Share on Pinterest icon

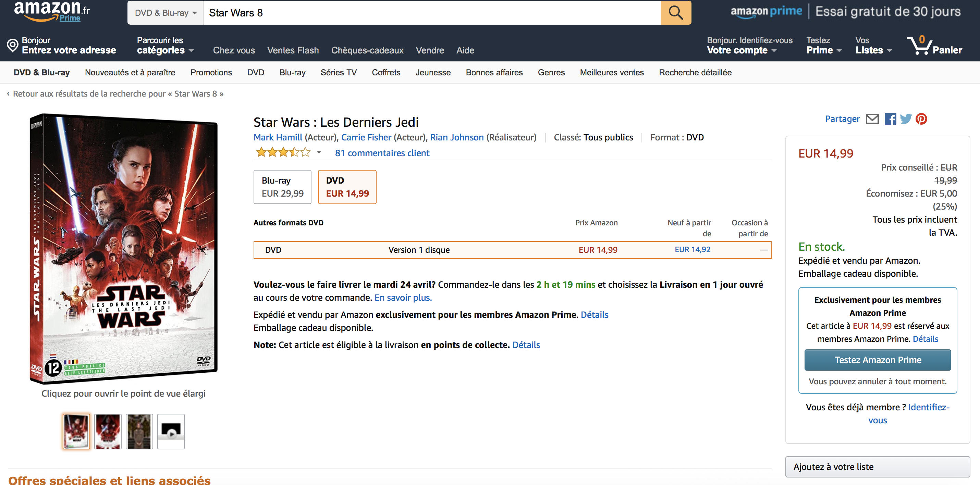click(x=921, y=119)
